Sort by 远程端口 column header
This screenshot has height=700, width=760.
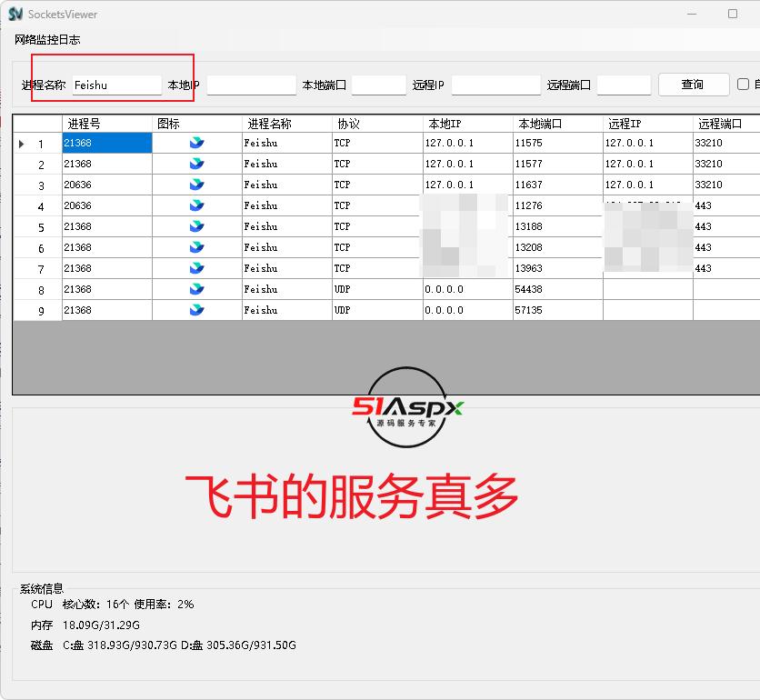pyautogui.click(x=726, y=124)
